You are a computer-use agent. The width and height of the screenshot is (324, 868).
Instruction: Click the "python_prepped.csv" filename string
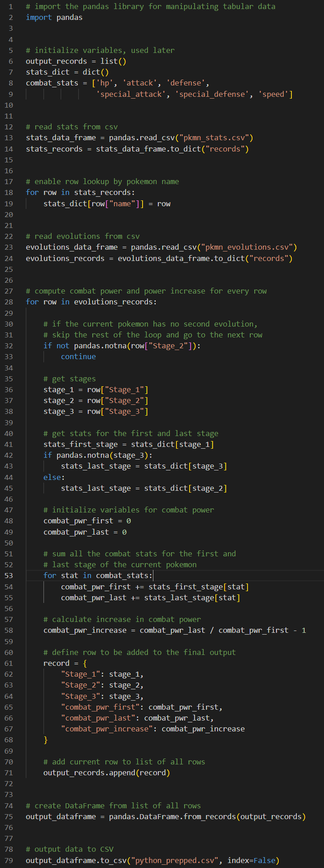pyautogui.click(x=175, y=860)
